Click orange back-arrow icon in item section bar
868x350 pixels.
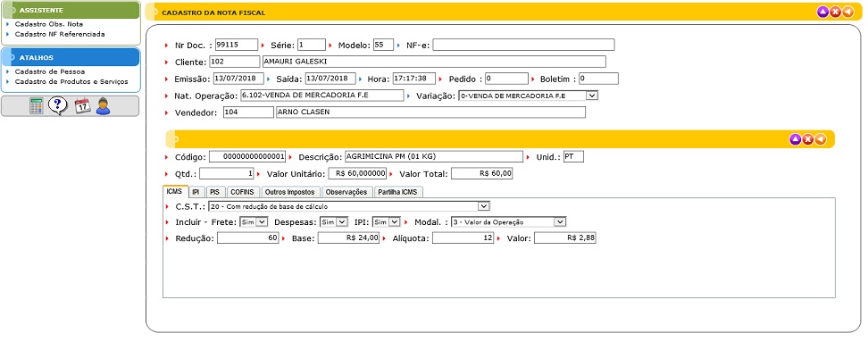click(x=821, y=139)
